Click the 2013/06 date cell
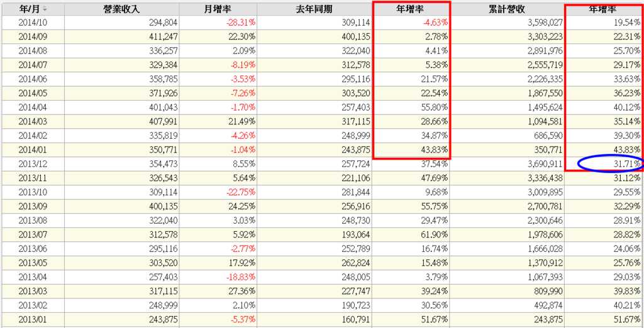Screen dimensions: 644x328 [33, 249]
